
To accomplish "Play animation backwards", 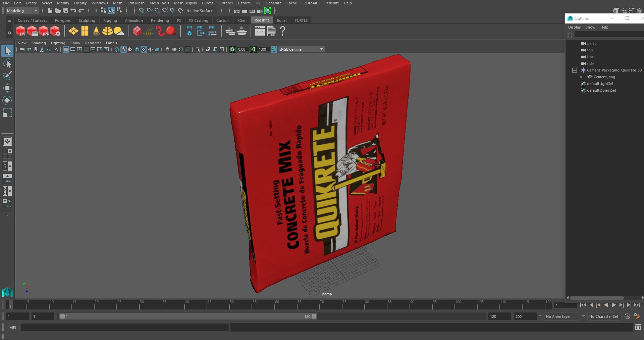I will tap(606, 305).
